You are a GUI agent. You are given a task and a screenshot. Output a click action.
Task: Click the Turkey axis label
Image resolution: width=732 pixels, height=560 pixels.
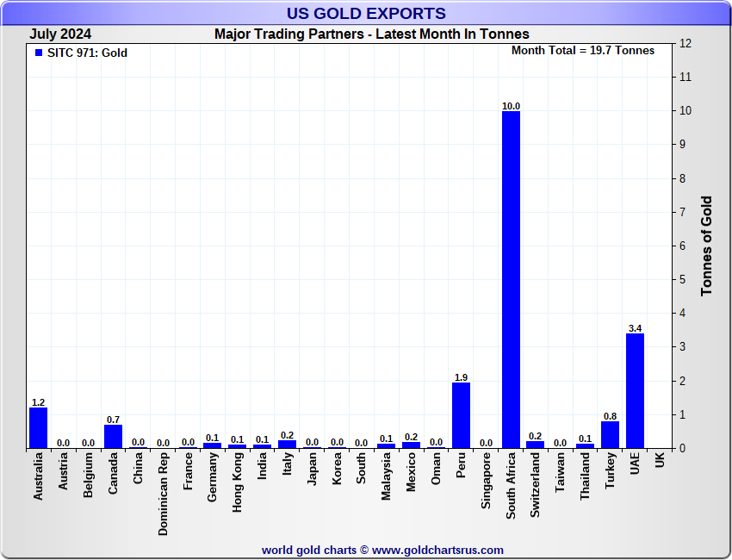pyautogui.click(x=611, y=470)
